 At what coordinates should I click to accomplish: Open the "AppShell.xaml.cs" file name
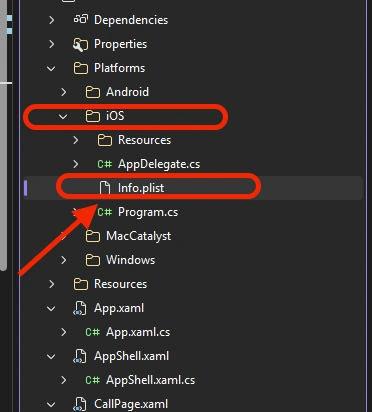151,380
